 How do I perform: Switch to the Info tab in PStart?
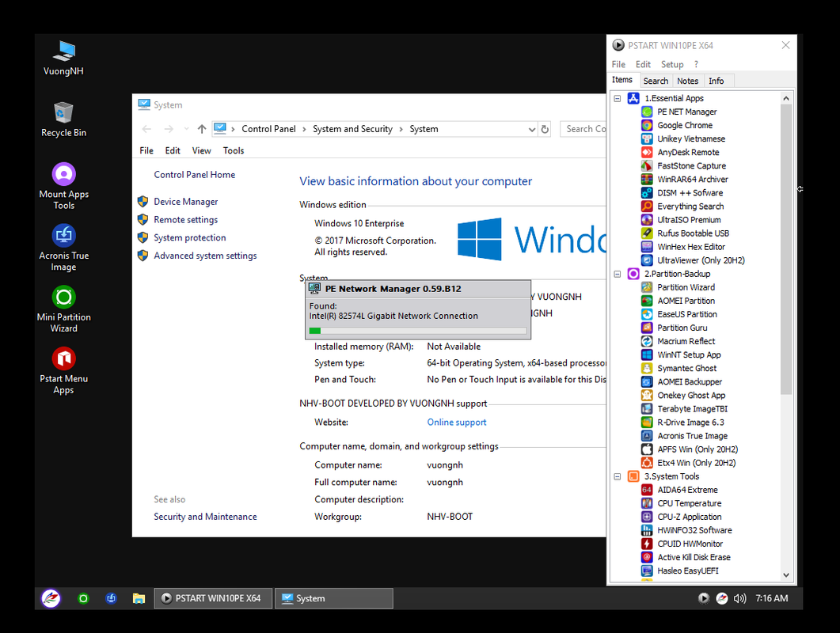click(x=716, y=81)
